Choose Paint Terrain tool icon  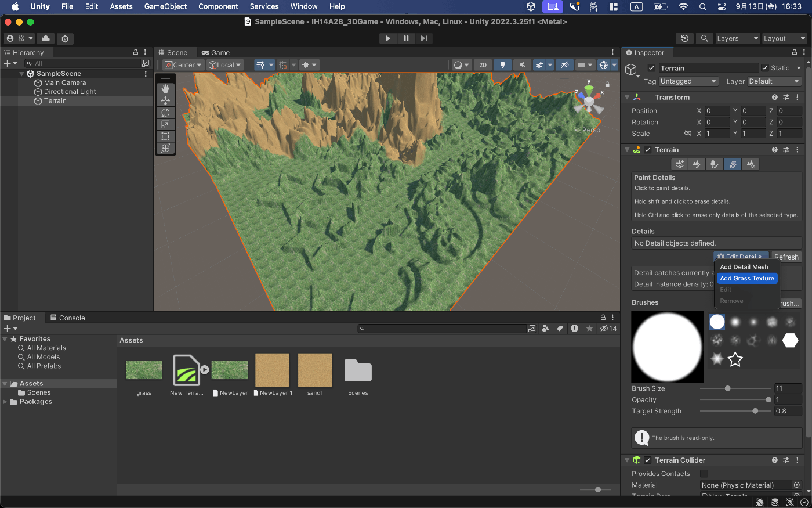(697, 164)
